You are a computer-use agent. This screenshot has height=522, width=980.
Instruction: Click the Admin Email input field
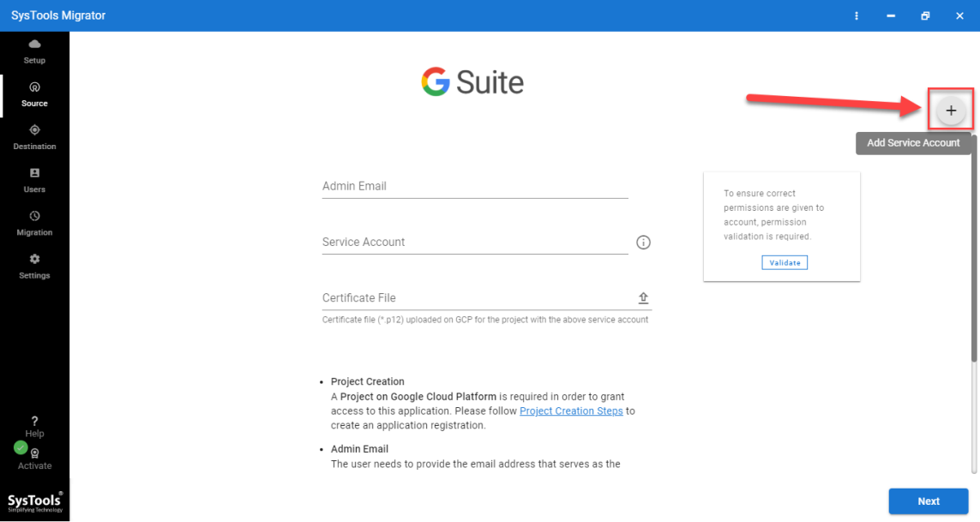tap(475, 186)
